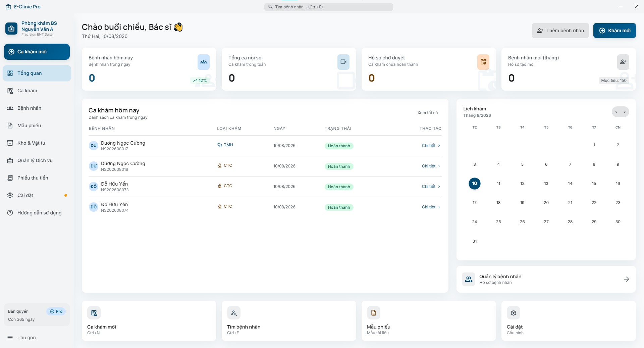This screenshot has height=348, width=644.
Task: Start a new visit with Ca khám mới sidebar button
Action: point(37,52)
